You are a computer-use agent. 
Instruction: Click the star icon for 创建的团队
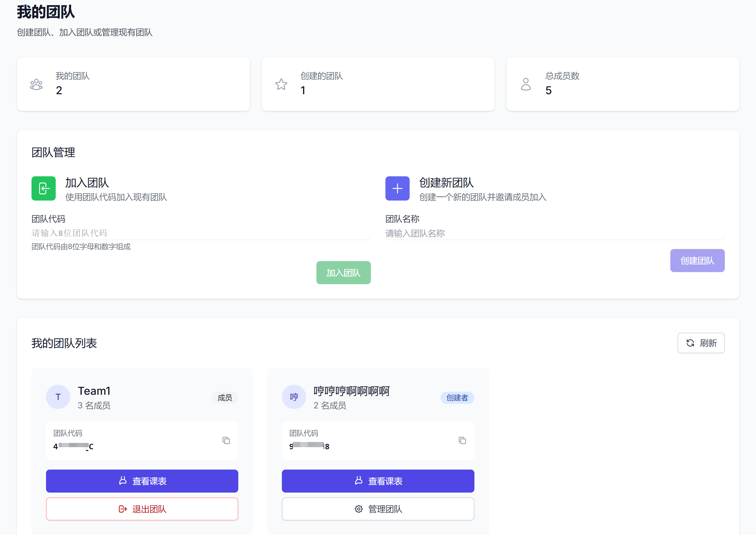click(281, 84)
